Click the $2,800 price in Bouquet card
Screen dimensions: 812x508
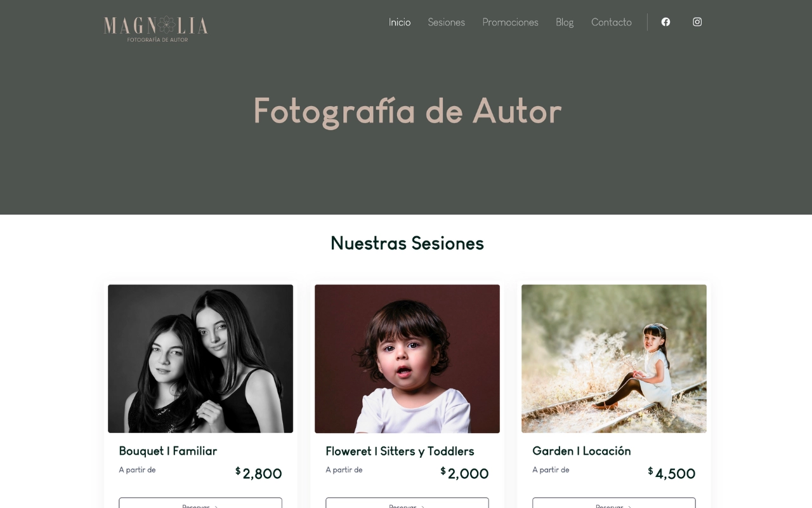(259, 473)
